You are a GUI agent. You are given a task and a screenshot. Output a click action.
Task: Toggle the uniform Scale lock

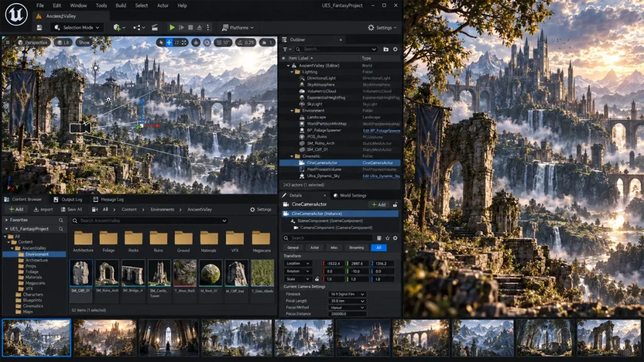click(317, 279)
